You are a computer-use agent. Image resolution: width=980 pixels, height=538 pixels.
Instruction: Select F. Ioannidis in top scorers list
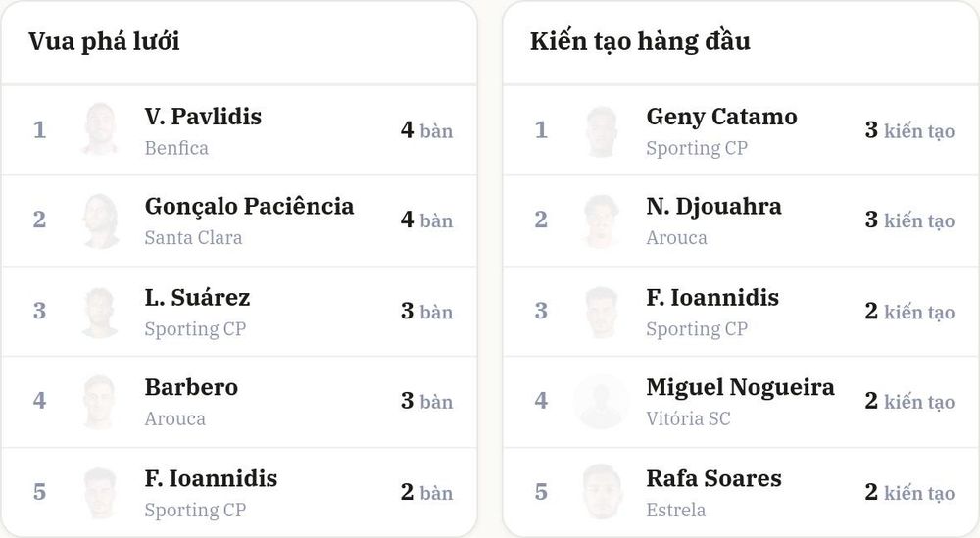[211, 478]
